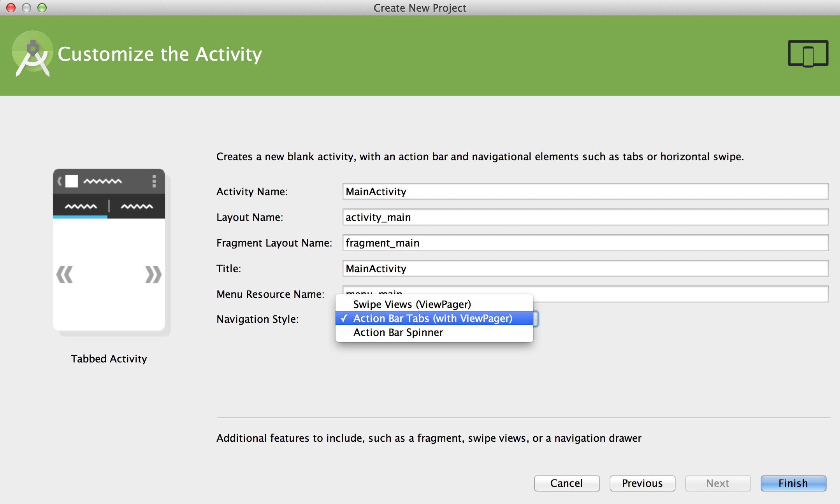
Task: Edit the Title text field
Action: tap(585, 268)
